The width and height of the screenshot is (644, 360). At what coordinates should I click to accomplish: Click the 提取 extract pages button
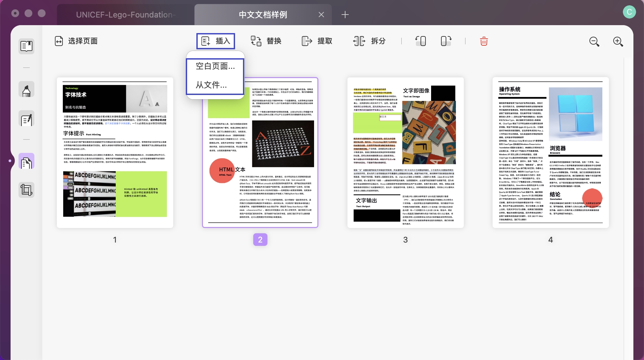pyautogui.click(x=317, y=41)
